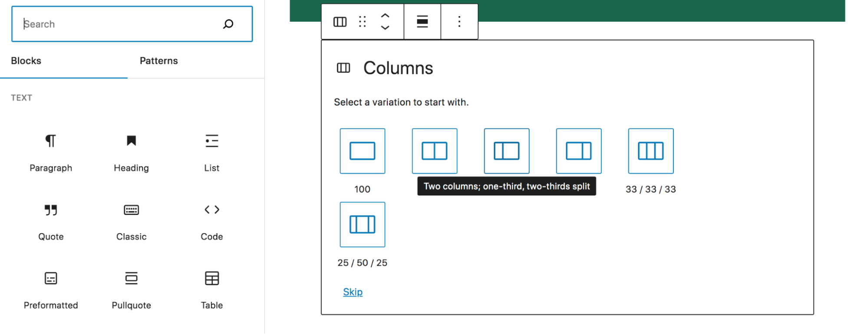Insert a Code block

pos(211,221)
